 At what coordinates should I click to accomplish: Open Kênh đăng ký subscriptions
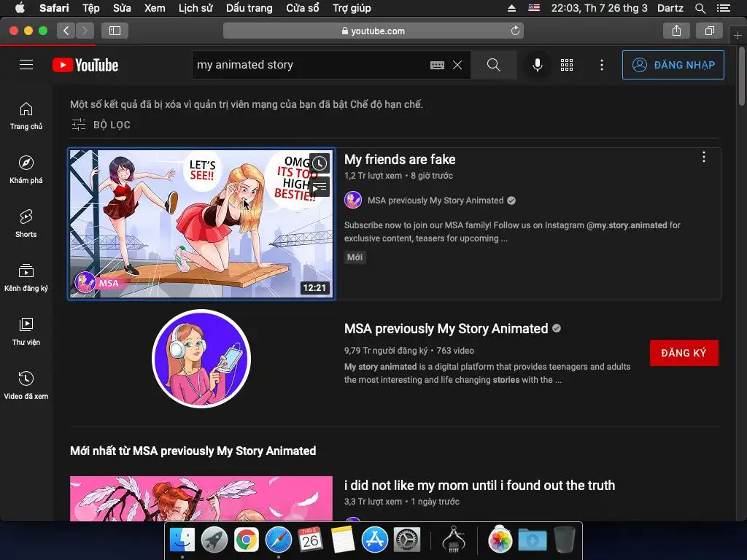(x=26, y=277)
